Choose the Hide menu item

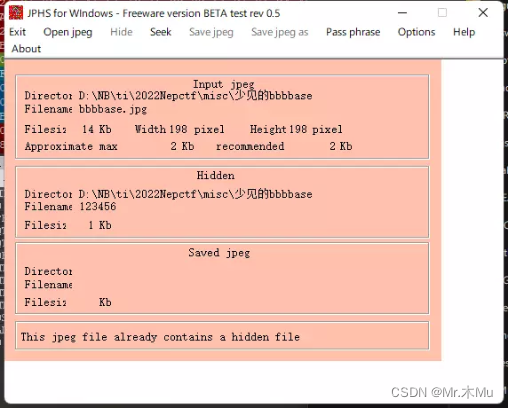[121, 32]
